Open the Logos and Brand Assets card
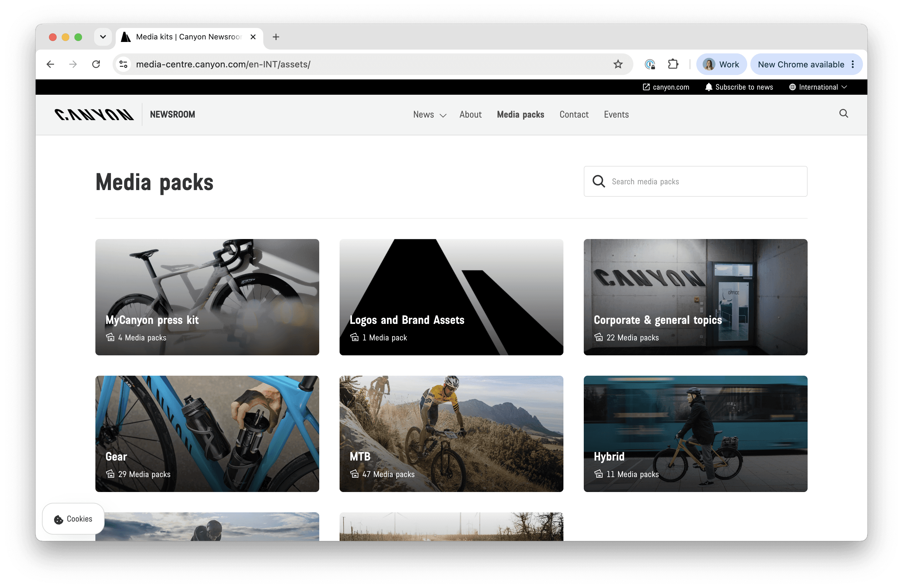Screen dimensions: 903x588 coord(451,297)
